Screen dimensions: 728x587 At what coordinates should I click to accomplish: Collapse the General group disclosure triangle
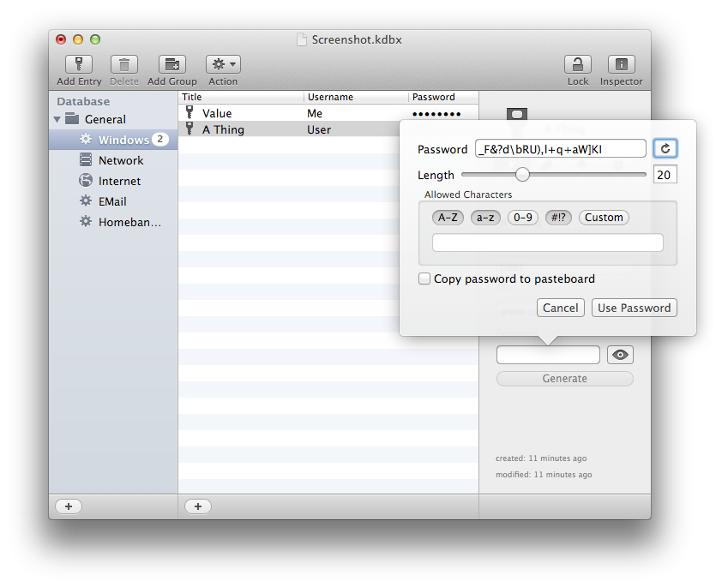57,119
